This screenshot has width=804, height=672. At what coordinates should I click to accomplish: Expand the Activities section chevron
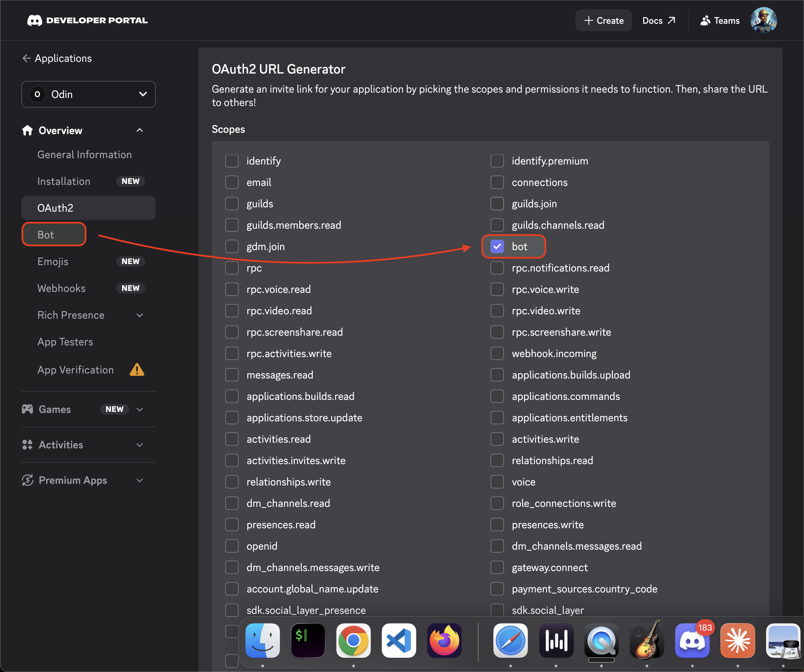pos(140,445)
